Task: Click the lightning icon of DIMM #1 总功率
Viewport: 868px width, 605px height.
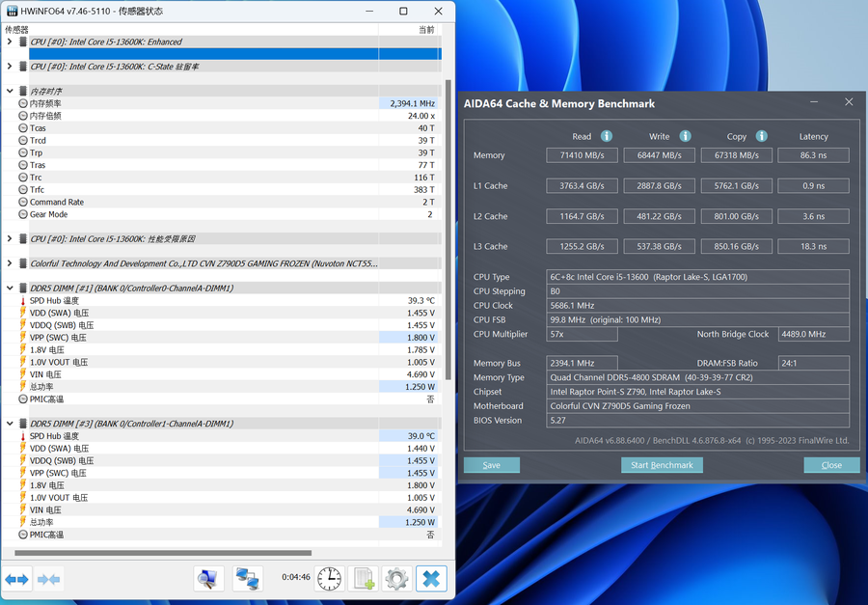Action: (23, 387)
